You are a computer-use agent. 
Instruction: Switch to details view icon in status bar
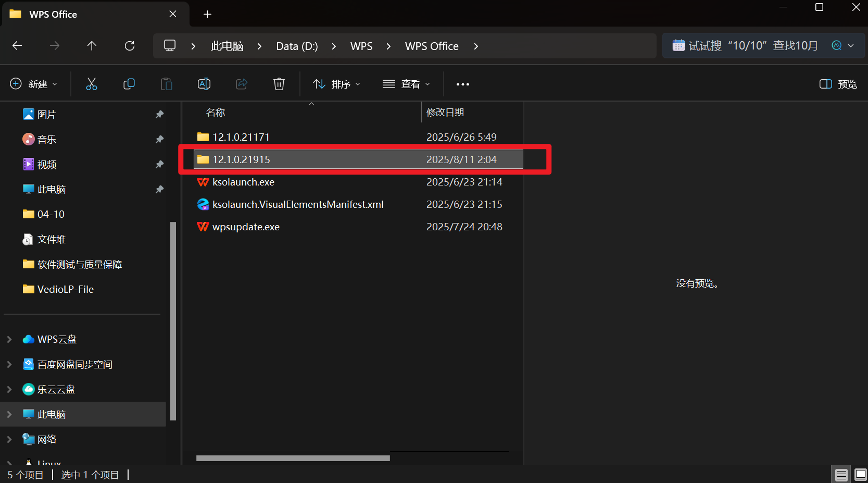(841, 475)
